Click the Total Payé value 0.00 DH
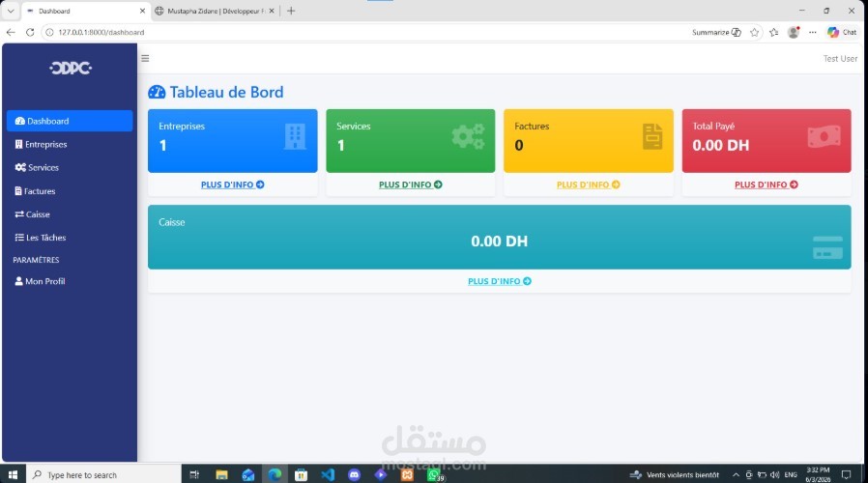The width and height of the screenshot is (868, 483). pos(721,146)
